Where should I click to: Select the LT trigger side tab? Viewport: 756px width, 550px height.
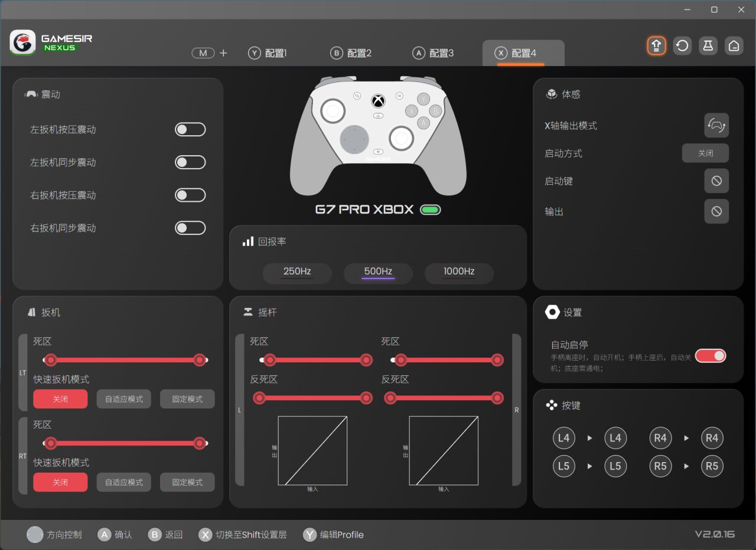click(x=23, y=372)
